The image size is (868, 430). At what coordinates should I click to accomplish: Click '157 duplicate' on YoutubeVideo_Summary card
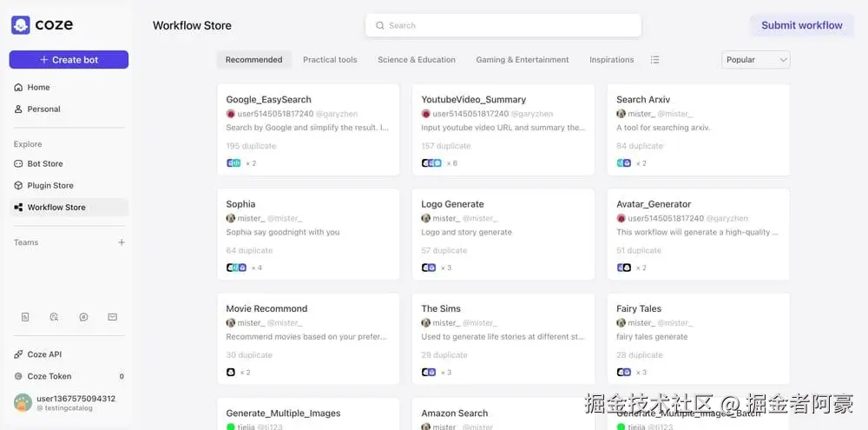[x=445, y=146]
